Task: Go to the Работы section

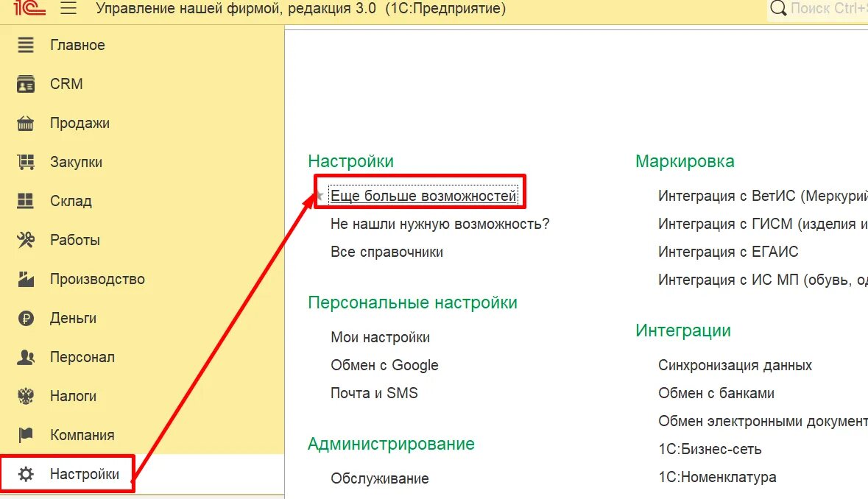Action: tap(75, 240)
